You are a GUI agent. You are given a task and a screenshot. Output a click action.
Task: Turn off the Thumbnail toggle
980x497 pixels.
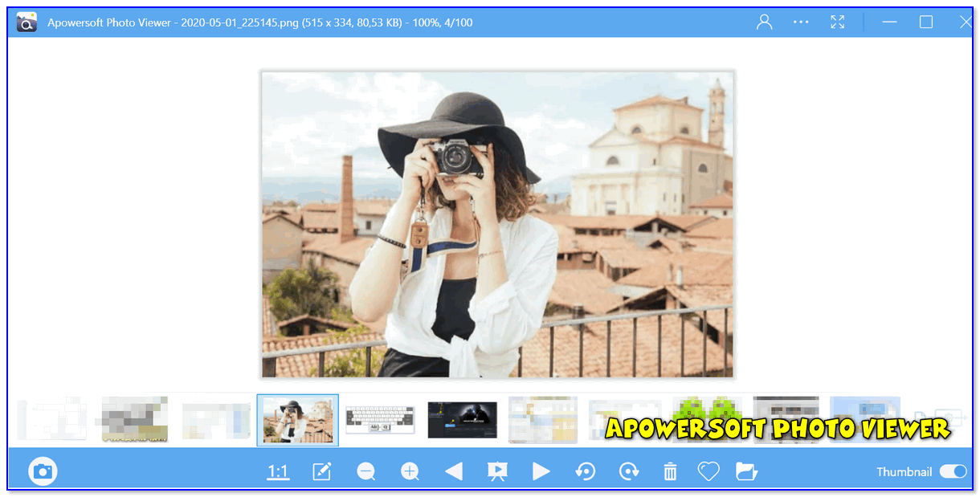(953, 472)
